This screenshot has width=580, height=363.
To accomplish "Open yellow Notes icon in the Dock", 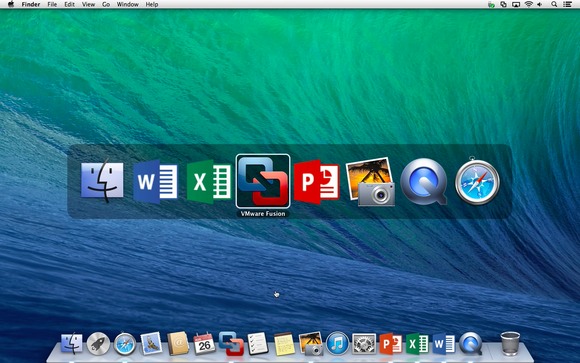I will pos(284,344).
